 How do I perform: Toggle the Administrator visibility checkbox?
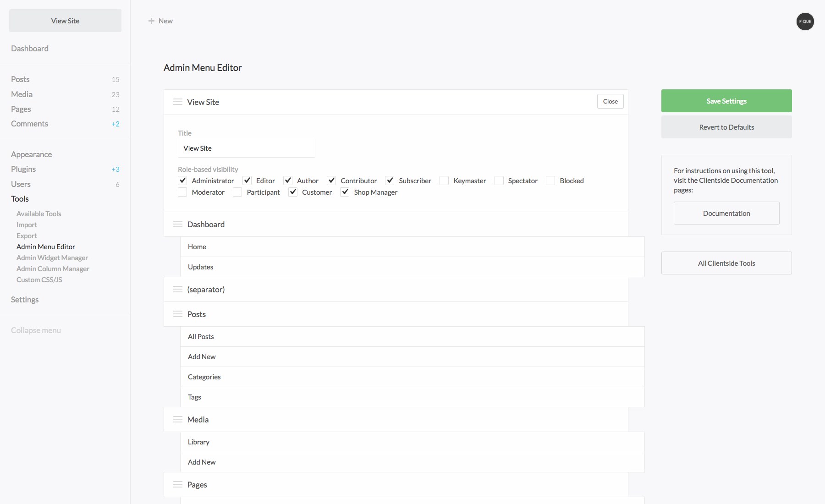tap(182, 181)
